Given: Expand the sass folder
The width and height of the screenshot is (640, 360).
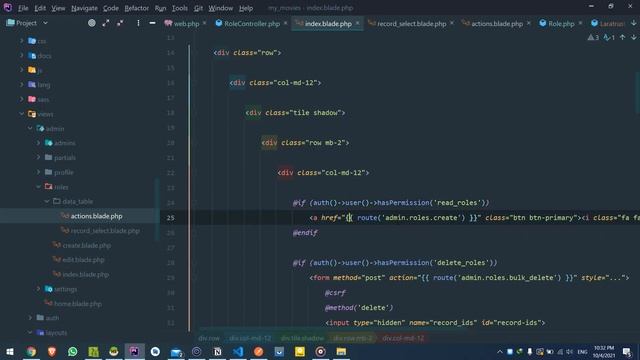Looking at the screenshot, I should (22, 99).
